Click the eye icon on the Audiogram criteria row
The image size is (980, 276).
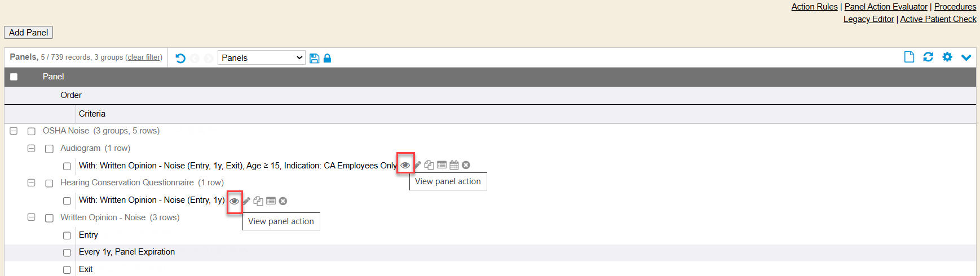(405, 165)
